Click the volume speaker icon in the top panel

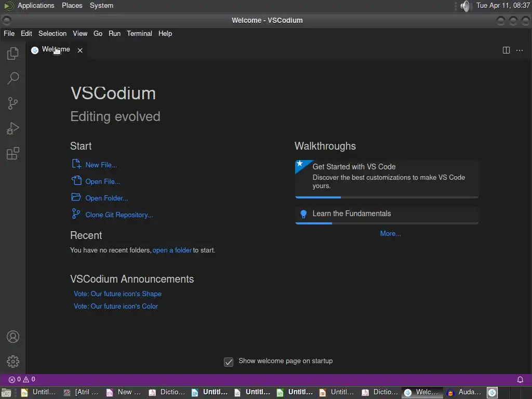[x=466, y=6]
